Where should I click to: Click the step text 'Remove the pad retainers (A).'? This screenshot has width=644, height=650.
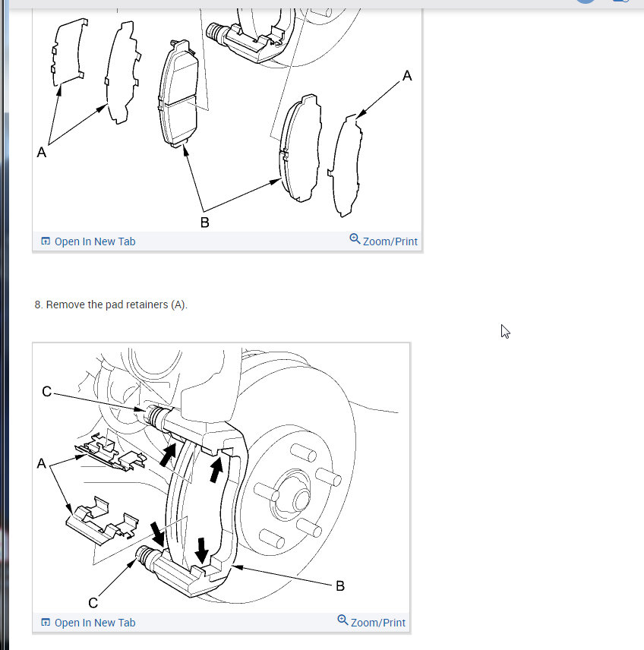click(111, 304)
